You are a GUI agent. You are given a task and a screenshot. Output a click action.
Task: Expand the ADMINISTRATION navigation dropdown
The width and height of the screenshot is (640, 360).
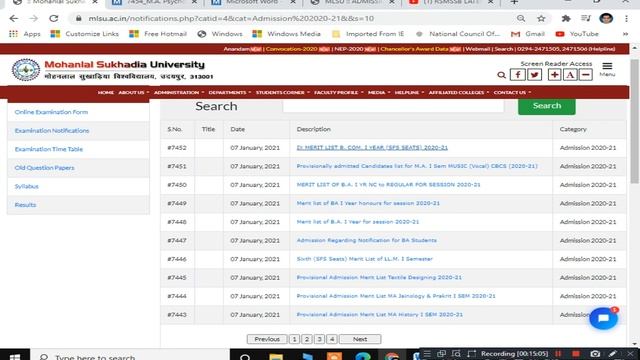point(179,93)
